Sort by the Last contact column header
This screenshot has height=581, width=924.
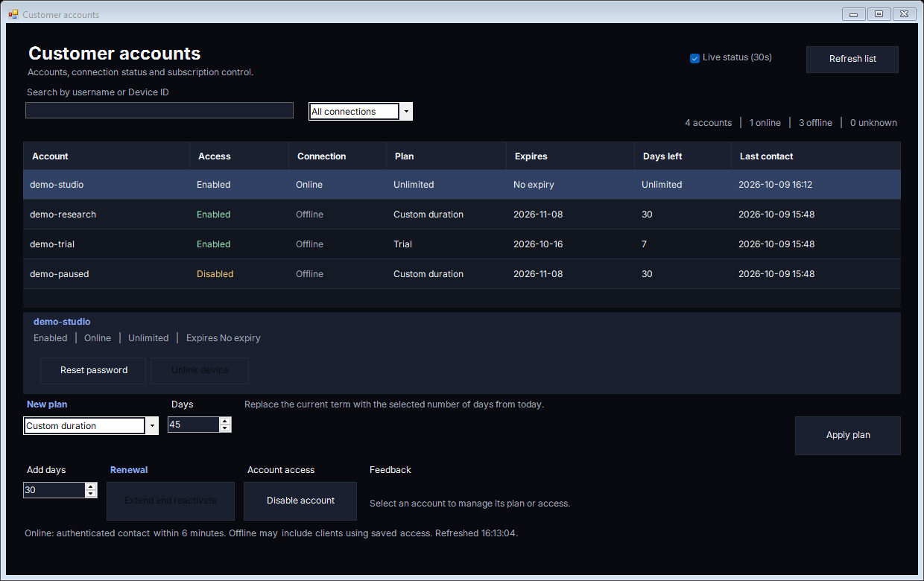pos(816,156)
